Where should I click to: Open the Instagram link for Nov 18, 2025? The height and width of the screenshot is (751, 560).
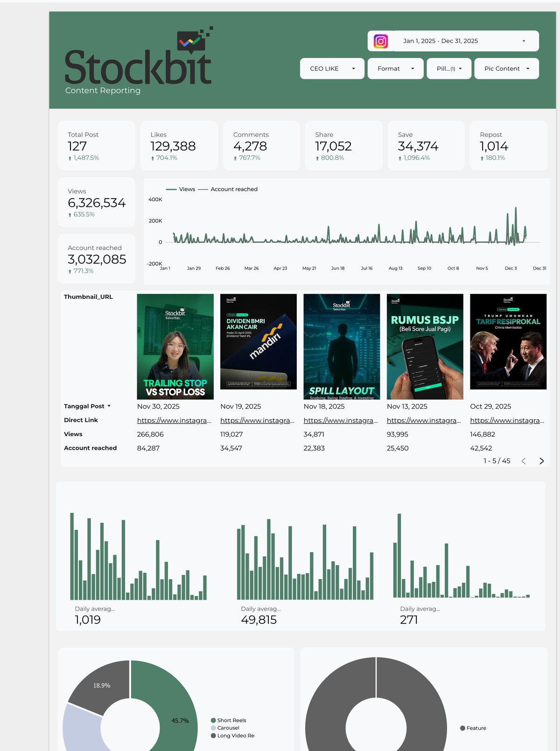[x=341, y=420]
